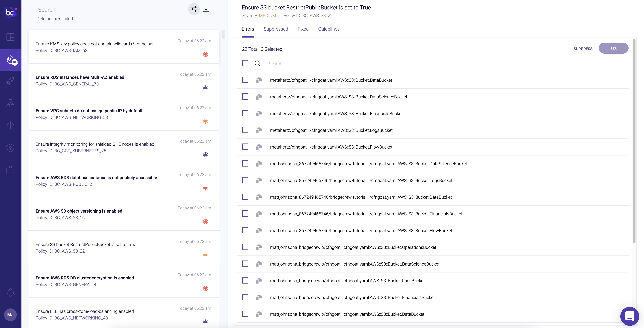This screenshot has height=328, width=644.
Task: Click row 'bridgecrewio/cfngoat : cfngoat.yaml:AWS::S3::Bucket.FinancialsBucket'
Action: click(433, 298)
